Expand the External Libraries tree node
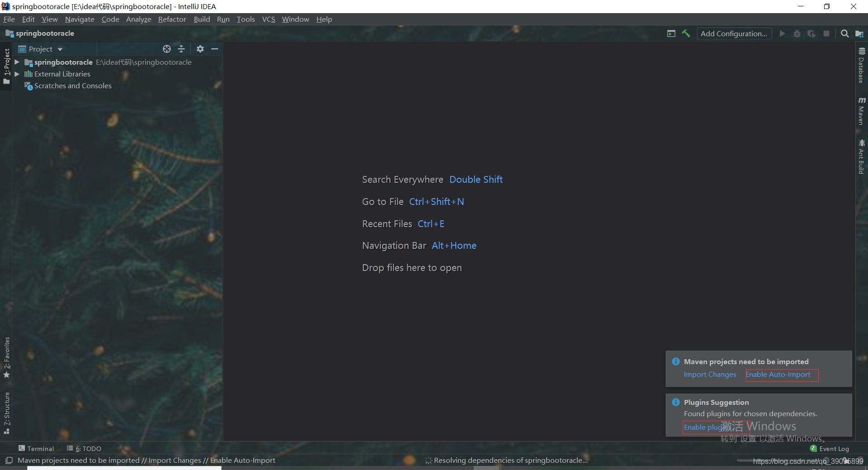868x470 pixels. click(x=17, y=74)
